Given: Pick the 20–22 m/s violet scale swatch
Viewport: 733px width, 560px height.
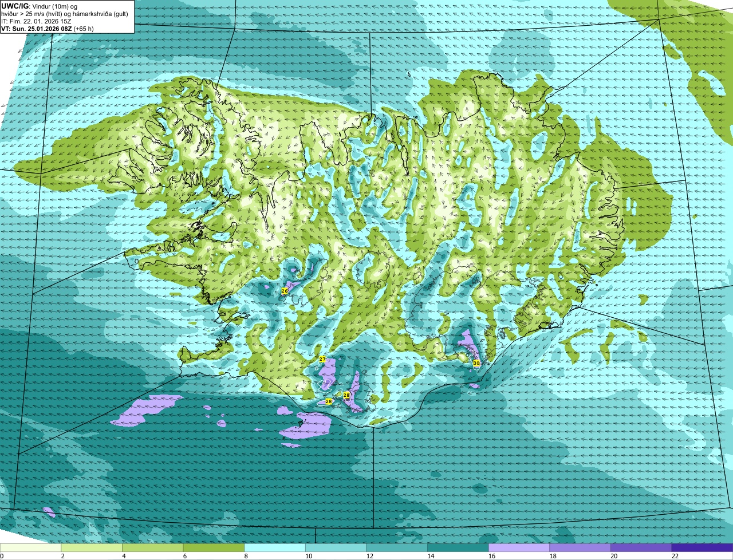Looking at the screenshot, I should coord(641,548).
